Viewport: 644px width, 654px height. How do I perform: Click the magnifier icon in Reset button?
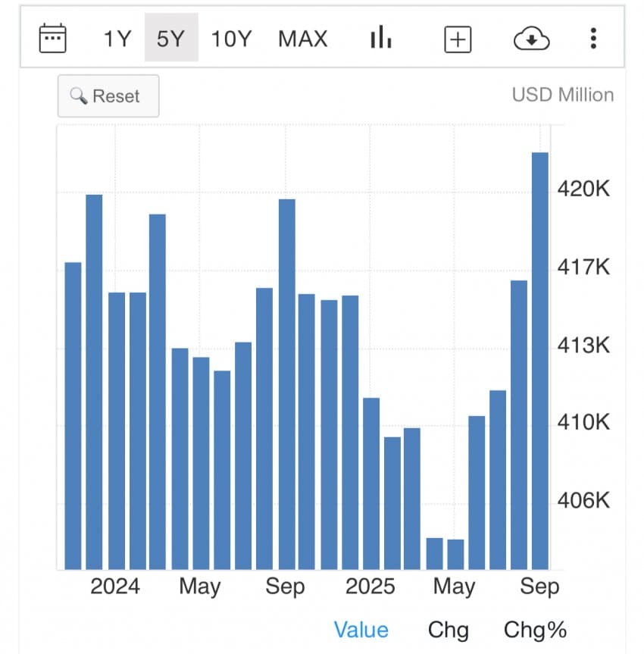79,96
